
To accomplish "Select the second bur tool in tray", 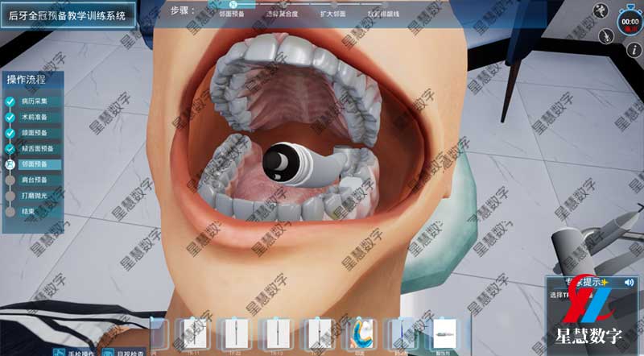I will (x=237, y=333).
